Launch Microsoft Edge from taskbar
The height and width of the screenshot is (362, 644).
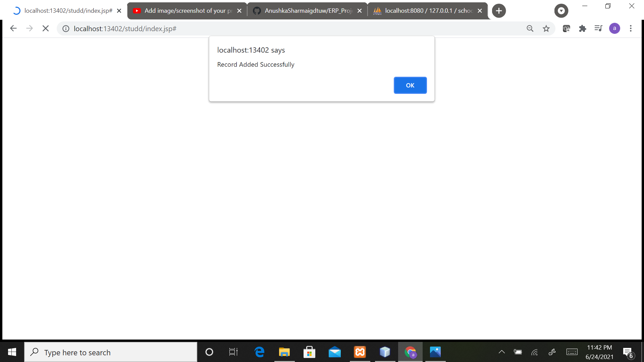tap(259, 352)
